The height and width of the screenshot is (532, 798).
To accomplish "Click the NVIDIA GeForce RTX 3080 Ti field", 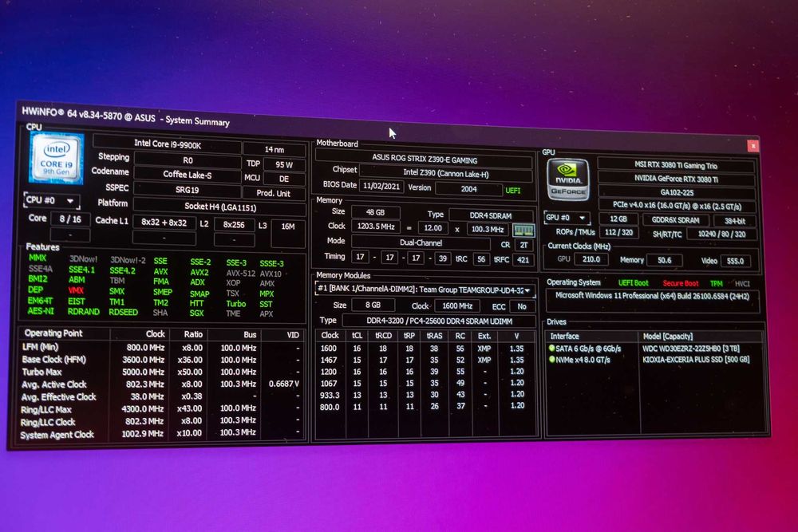I will click(676, 179).
